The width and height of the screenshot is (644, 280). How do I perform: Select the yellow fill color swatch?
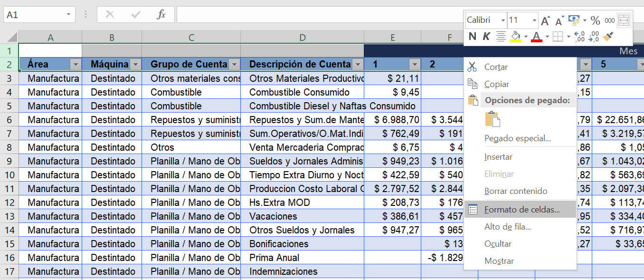pos(516,39)
